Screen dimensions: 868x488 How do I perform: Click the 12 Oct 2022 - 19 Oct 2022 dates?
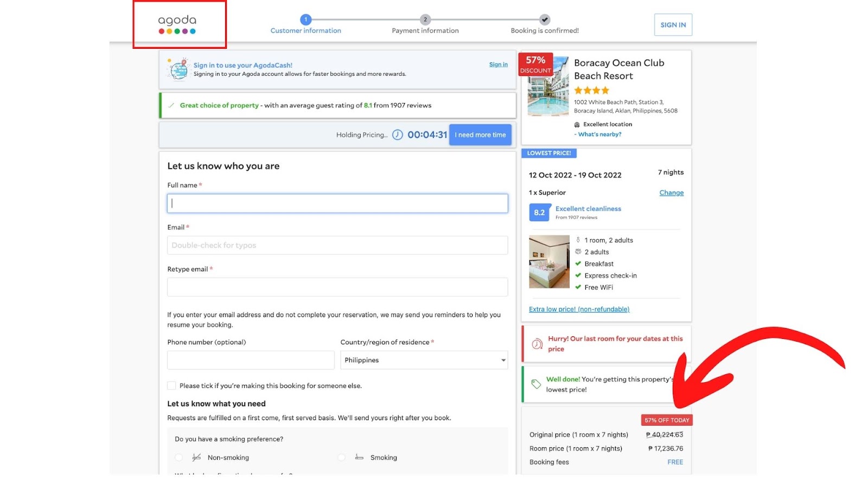[575, 175]
